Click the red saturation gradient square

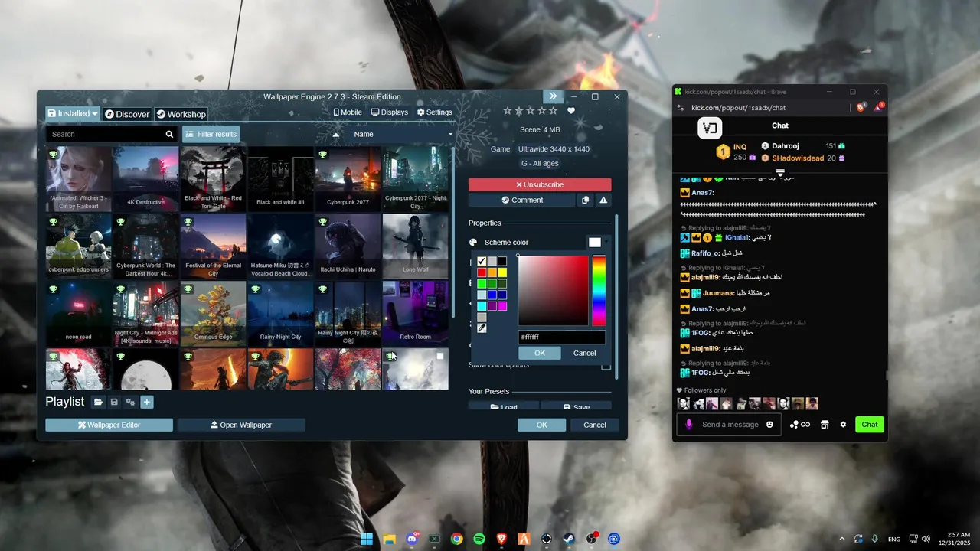pyautogui.click(x=553, y=291)
